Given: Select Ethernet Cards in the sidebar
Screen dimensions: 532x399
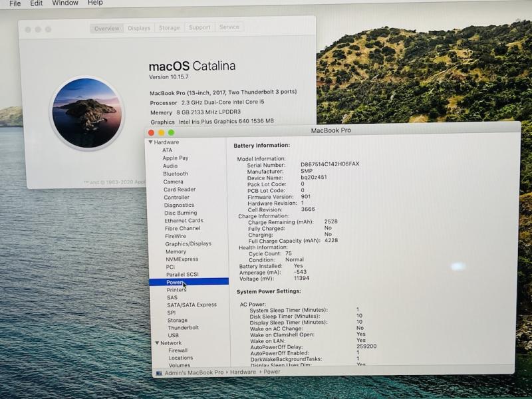Looking at the screenshot, I should coord(184,221).
